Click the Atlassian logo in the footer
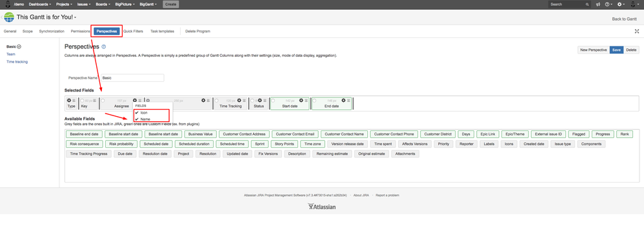This screenshot has height=251, width=644. coord(322,206)
